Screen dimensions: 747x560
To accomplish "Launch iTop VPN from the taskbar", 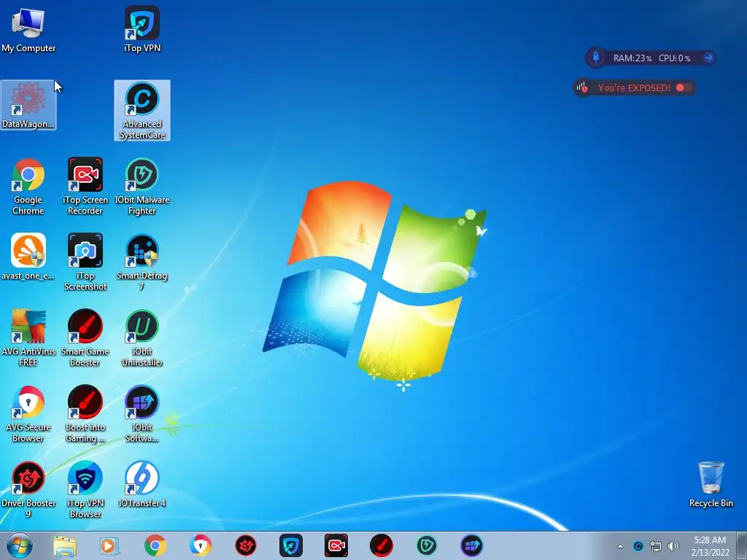I will 290,545.
